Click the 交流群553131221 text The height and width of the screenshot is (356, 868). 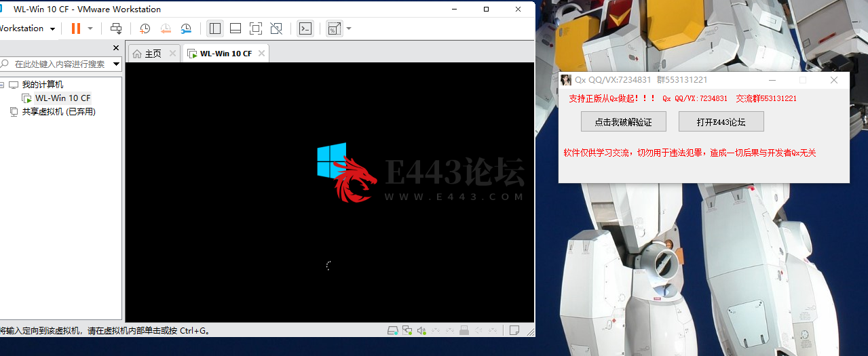click(766, 98)
